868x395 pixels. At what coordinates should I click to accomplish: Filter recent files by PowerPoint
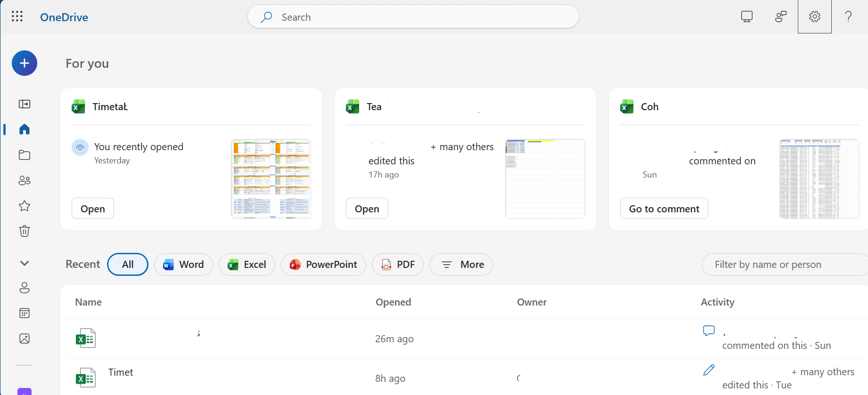[323, 265]
